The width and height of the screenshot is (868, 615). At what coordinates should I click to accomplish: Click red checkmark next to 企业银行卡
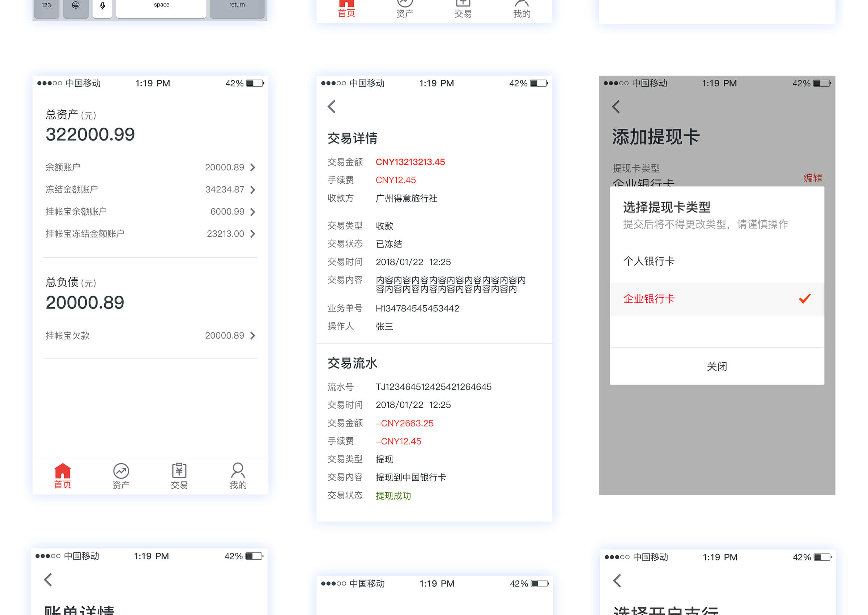[x=804, y=299]
